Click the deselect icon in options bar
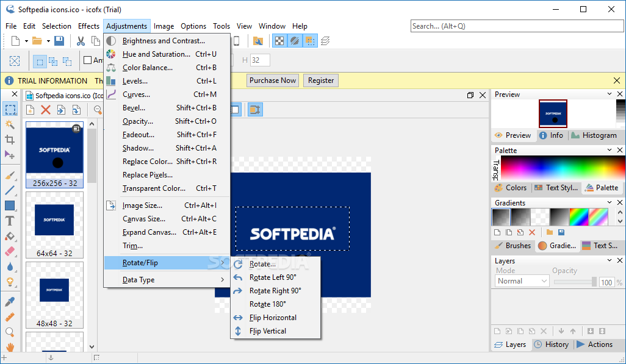The image size is (626, 364). click(x=15, y=61)
